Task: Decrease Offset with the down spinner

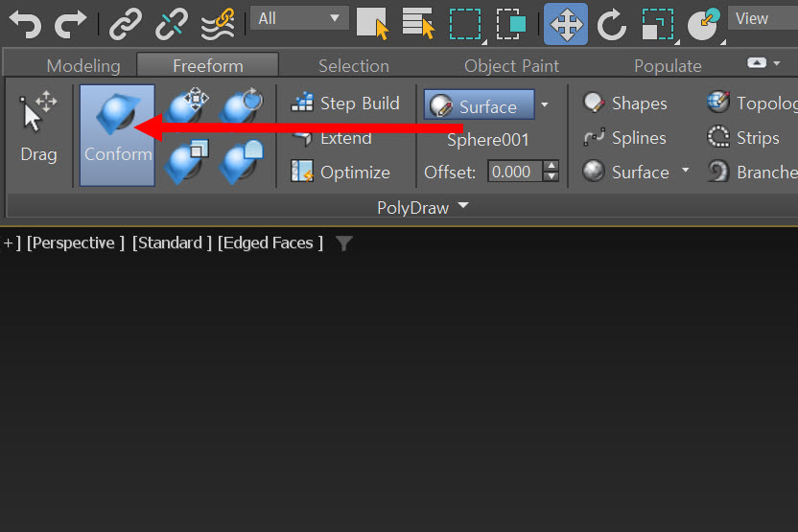Action: tap(551, 177)
